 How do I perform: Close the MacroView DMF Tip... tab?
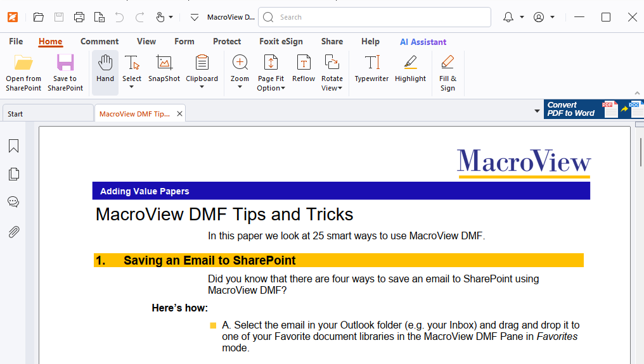pyautogui.click(x=179, y=114)
